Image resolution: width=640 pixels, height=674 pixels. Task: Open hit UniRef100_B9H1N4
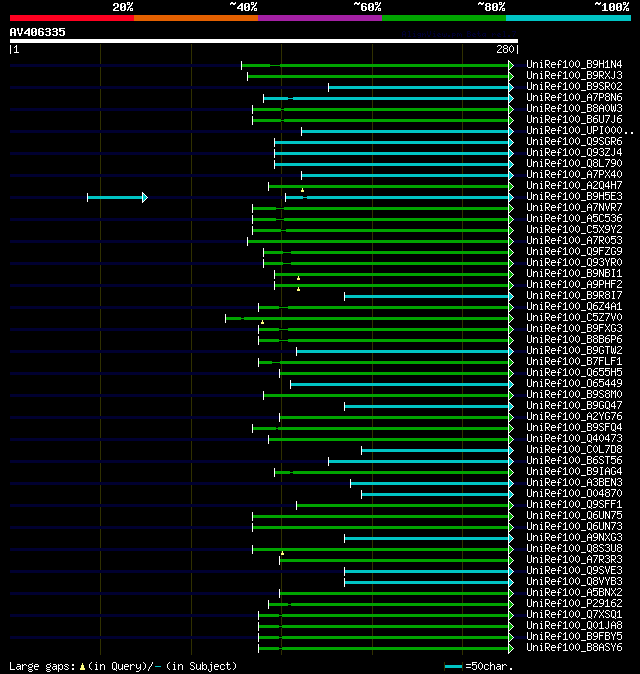574,64
